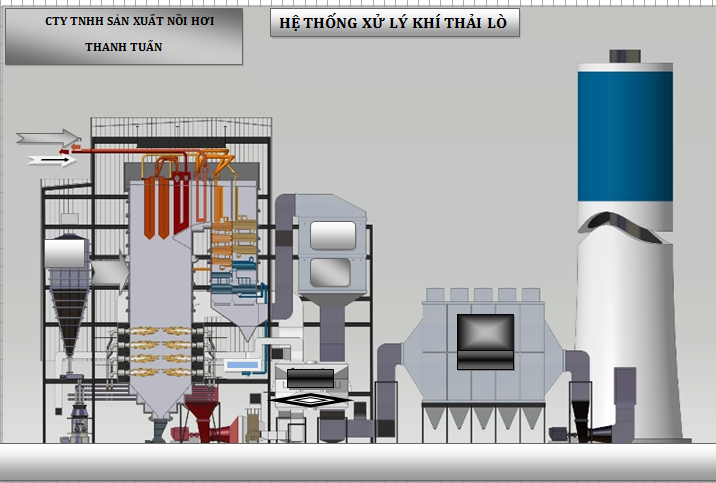This screenshot has height=483, width=716.
Task: Select the lower gray panel on the scrubber tower
Action: (331, 271)
